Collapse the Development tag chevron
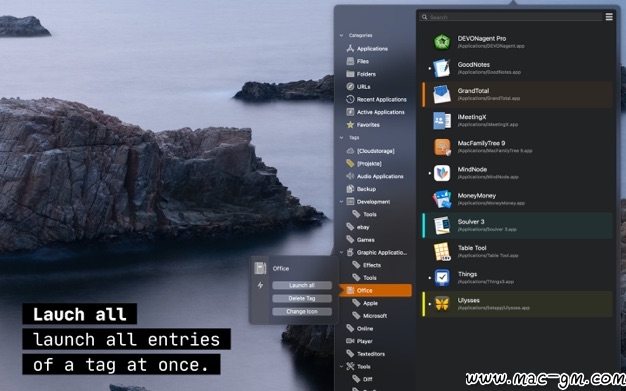The width and height of the screenshot is (626, 391). 341,202
